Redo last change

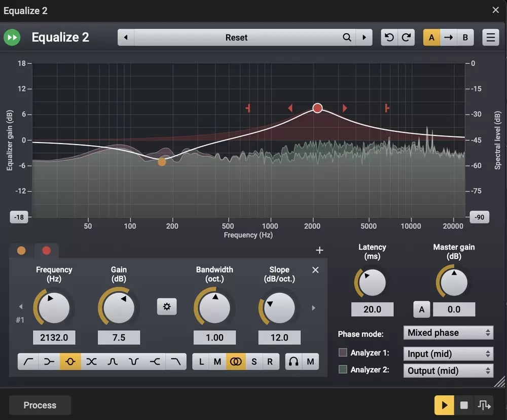tap(407, 38)
